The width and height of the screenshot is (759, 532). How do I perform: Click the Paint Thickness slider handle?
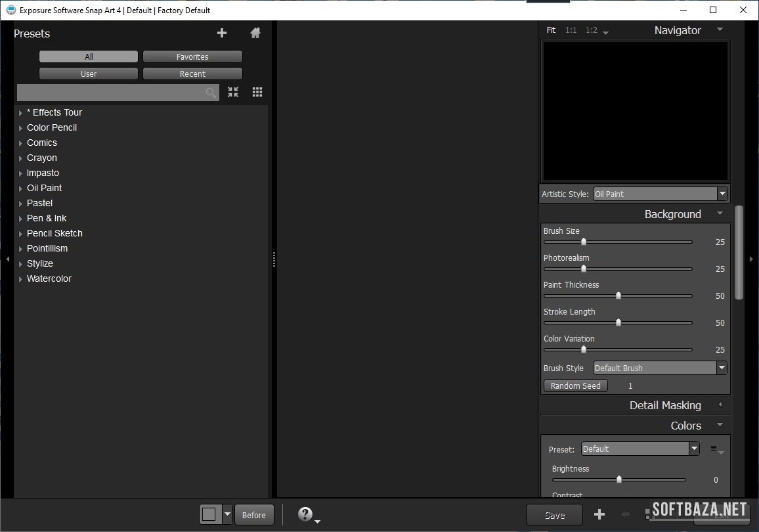point(618,296)
